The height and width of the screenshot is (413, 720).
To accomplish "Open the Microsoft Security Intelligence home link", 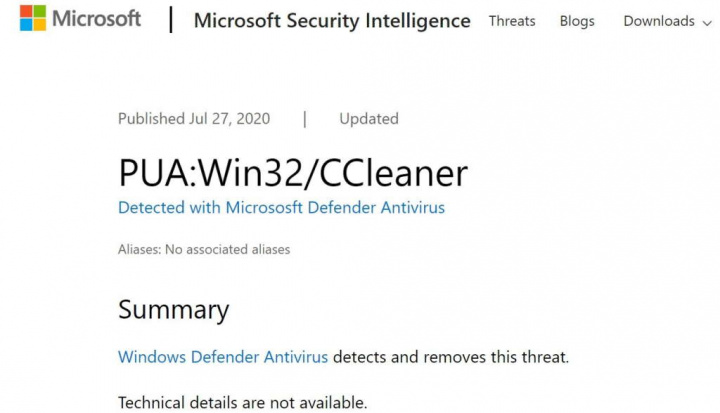I will coord(331,20).
